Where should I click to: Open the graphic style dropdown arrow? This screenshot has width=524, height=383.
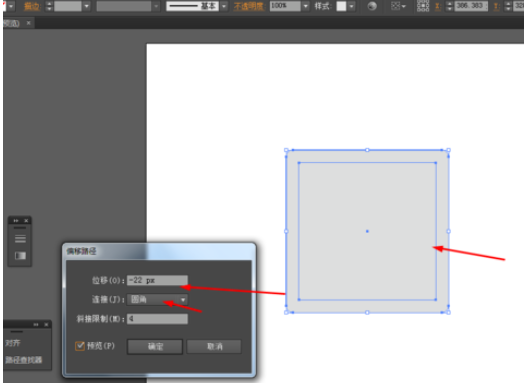tap(351, 6)
